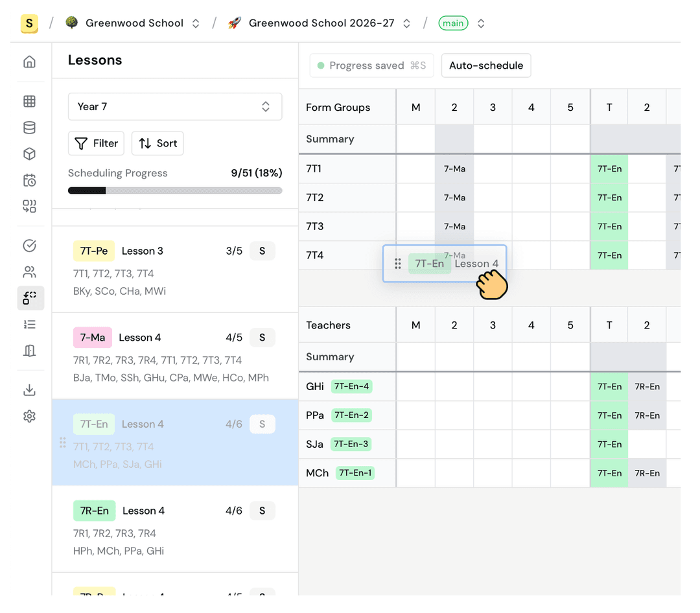Click the Form Groups column header
Viewport: 700px width, 613px height.
pos(338,108)
